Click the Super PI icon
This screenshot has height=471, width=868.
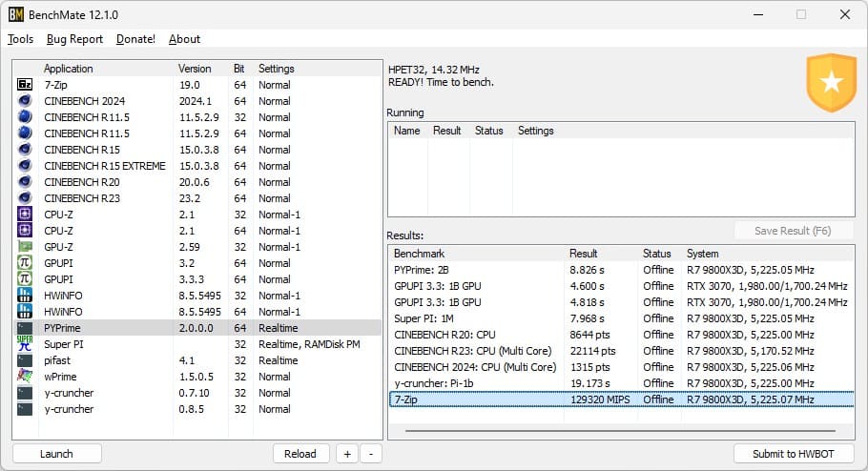[x=25, y=343]
